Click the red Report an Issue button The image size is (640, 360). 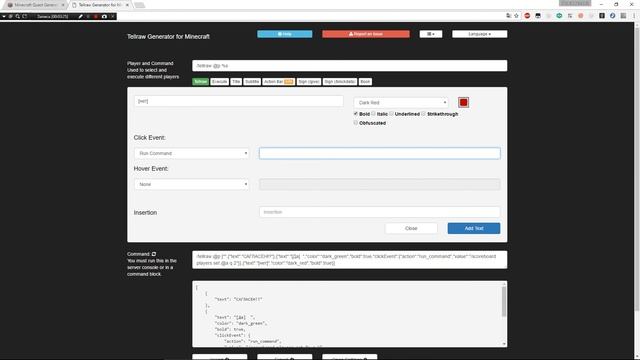tap(366, 34)
